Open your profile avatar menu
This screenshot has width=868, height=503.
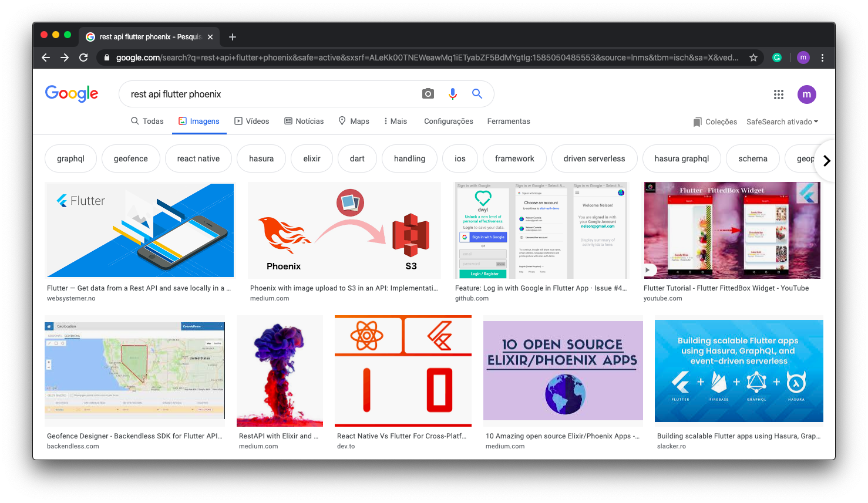point(806,94)
